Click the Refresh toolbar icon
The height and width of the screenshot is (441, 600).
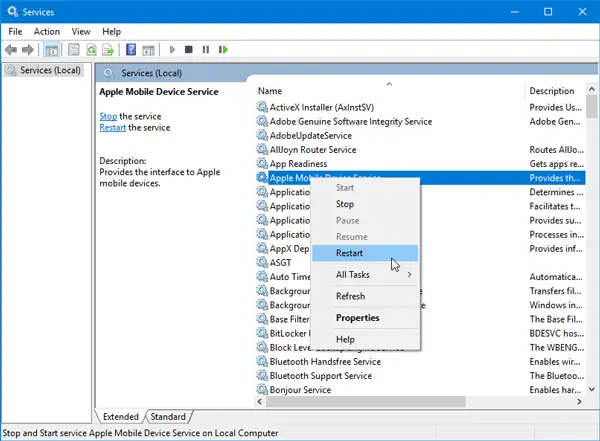(91, 50)
